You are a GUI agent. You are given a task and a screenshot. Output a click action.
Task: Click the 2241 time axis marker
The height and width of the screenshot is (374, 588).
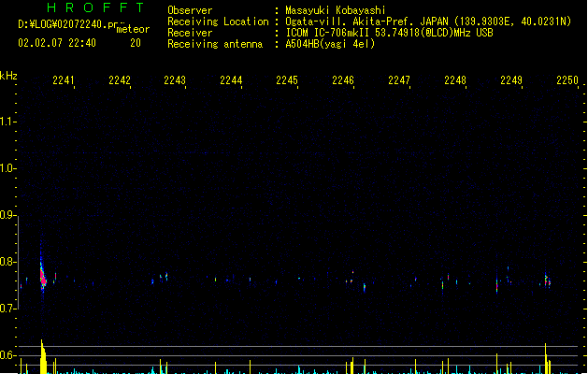coord(63,80)
